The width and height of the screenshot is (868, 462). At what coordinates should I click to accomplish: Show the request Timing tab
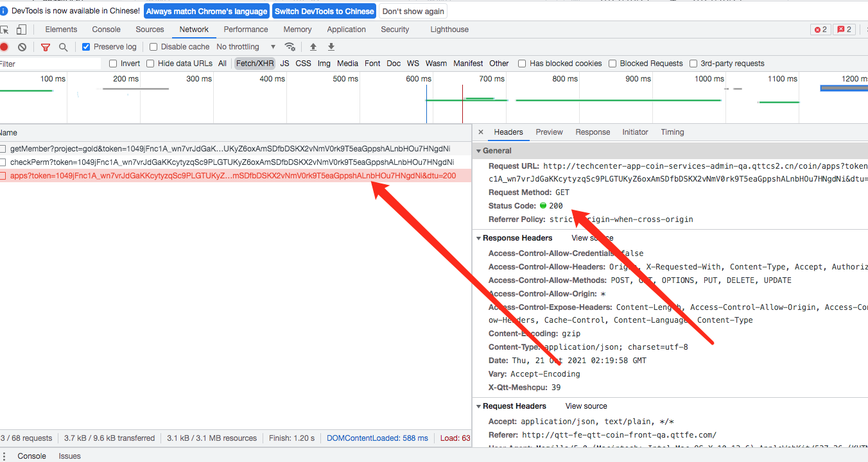[x=672, y=132]
